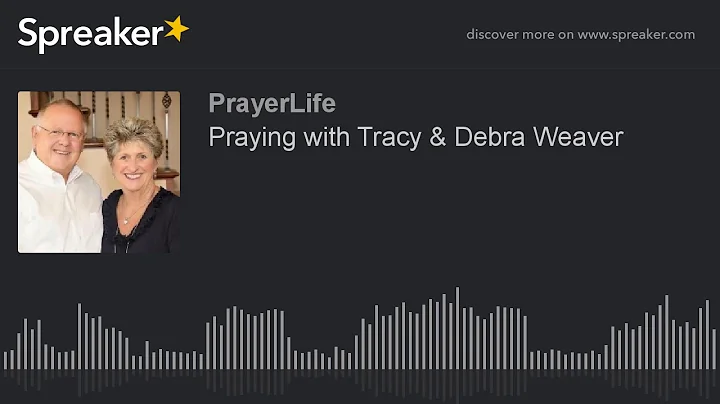Image resolution: width=720 pixels, height=404 pixels.
Task: Click the Spreaker wordmark logo
Action: coord(103,34)
